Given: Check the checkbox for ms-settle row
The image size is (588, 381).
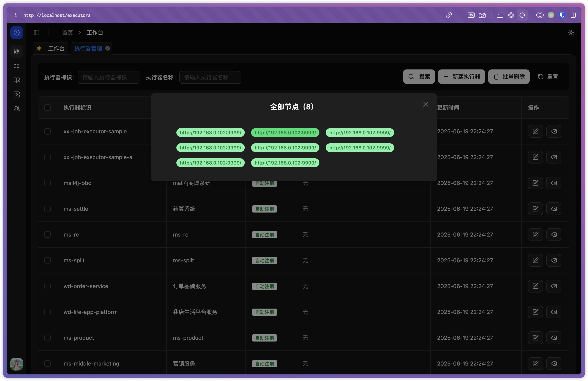Looking at the screenshot, I should [47, 209].
